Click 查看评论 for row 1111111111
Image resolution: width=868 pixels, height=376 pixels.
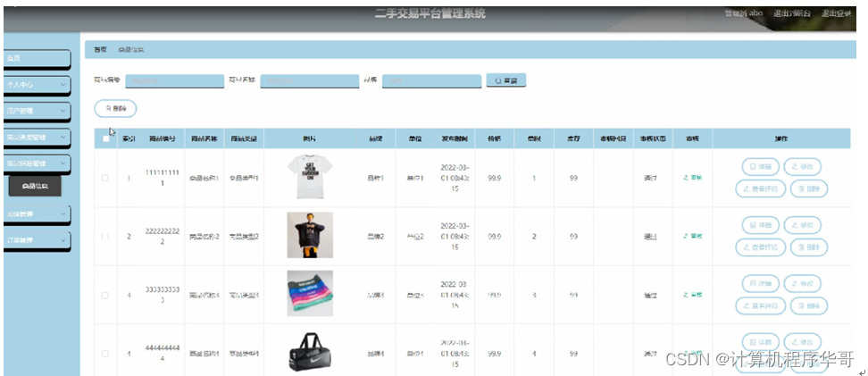click(760, 188)
